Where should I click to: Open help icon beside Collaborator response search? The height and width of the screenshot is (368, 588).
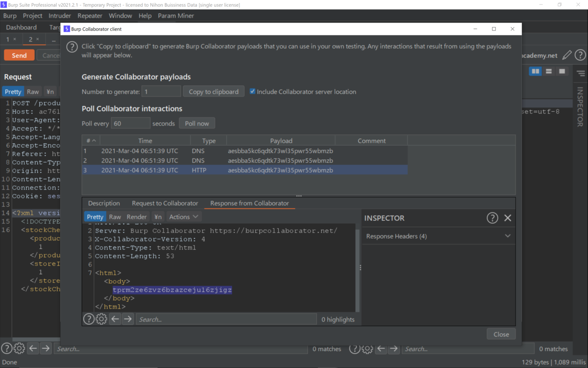(x=89, y=319)
